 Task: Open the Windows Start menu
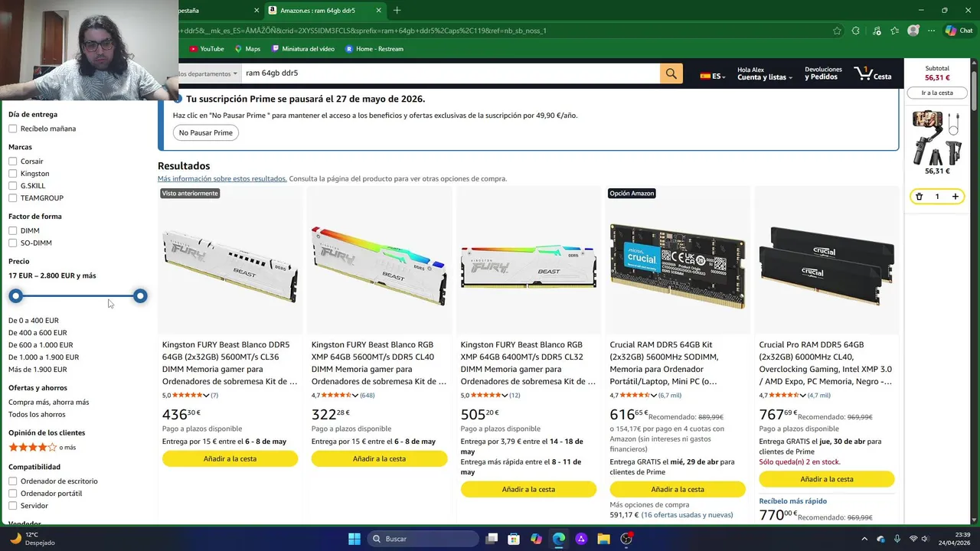pos(354,539)
